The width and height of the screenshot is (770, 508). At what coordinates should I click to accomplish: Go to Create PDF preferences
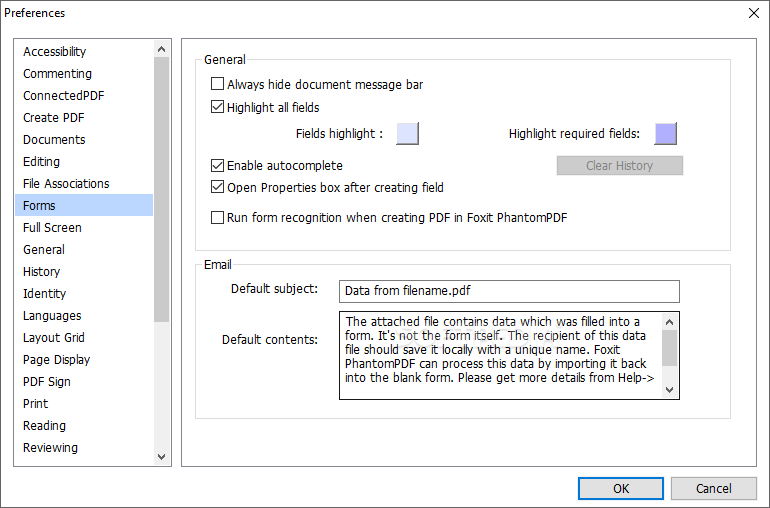click(x=84, y=118)
